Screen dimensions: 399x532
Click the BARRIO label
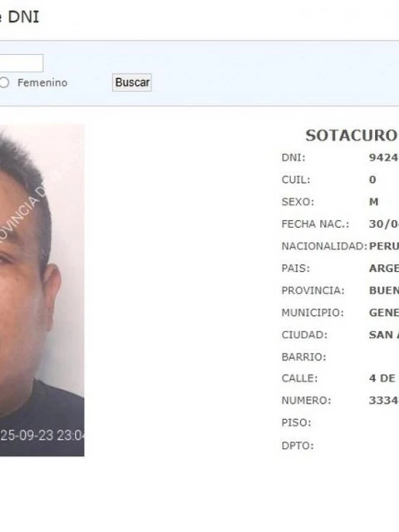click(304, 357)
